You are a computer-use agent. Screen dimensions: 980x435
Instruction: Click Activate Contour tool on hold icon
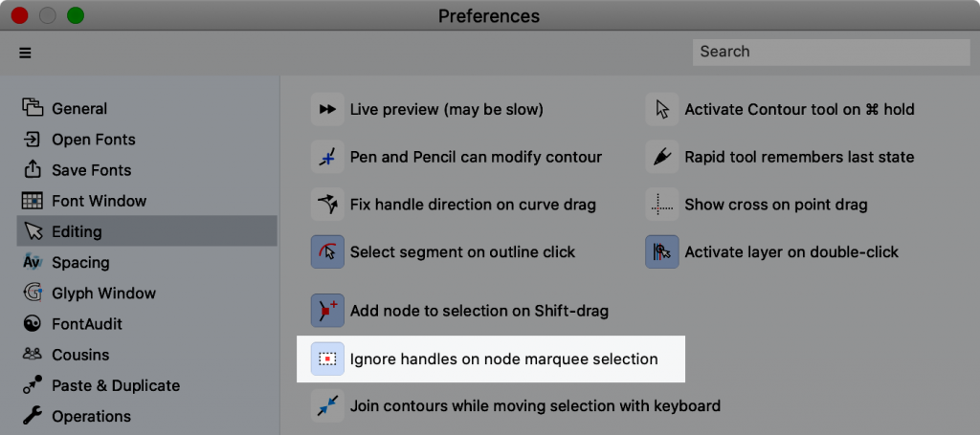(x=662, y=109)
